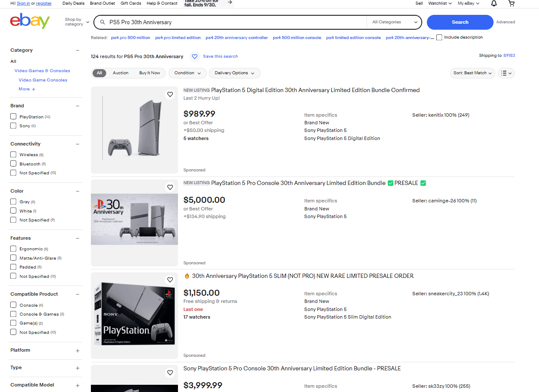Click the Advanced search link
Viewport: 539px width, 392px height.
pyautogui.click(x=505, y=22)
